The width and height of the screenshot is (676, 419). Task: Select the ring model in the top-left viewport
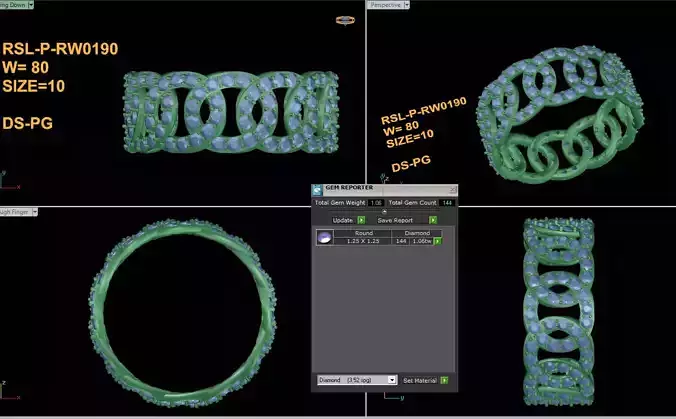[231, 112]
